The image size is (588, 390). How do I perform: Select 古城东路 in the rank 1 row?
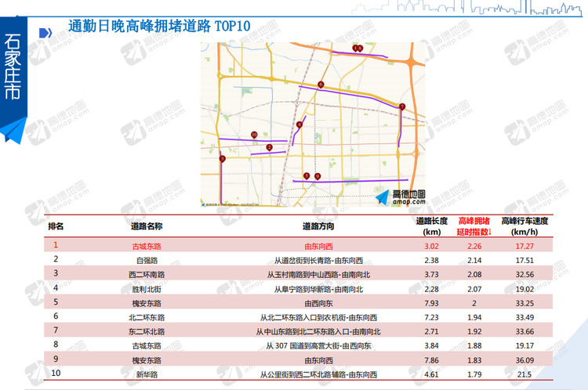147,247
